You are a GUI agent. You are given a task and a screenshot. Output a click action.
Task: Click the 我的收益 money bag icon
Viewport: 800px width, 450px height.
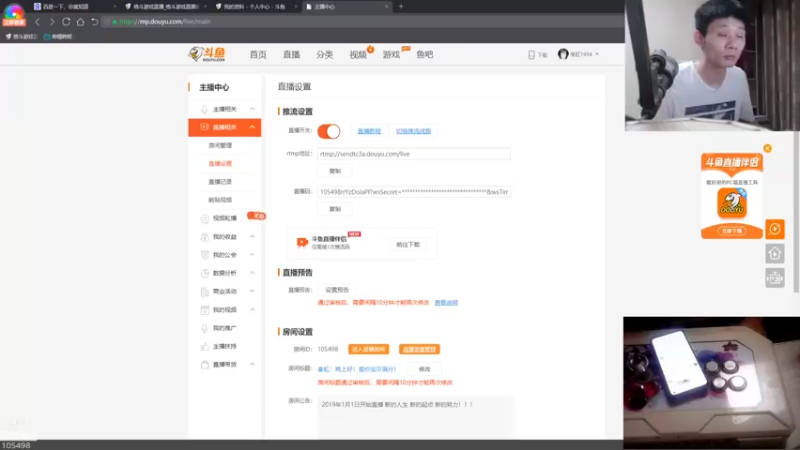(x=205, y=237)
